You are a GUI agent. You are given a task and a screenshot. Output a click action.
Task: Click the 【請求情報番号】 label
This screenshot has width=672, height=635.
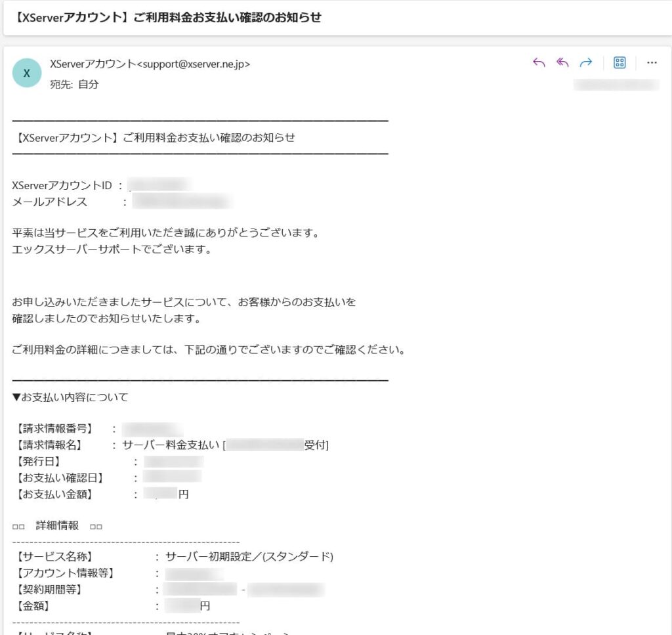tap(55, 428)
